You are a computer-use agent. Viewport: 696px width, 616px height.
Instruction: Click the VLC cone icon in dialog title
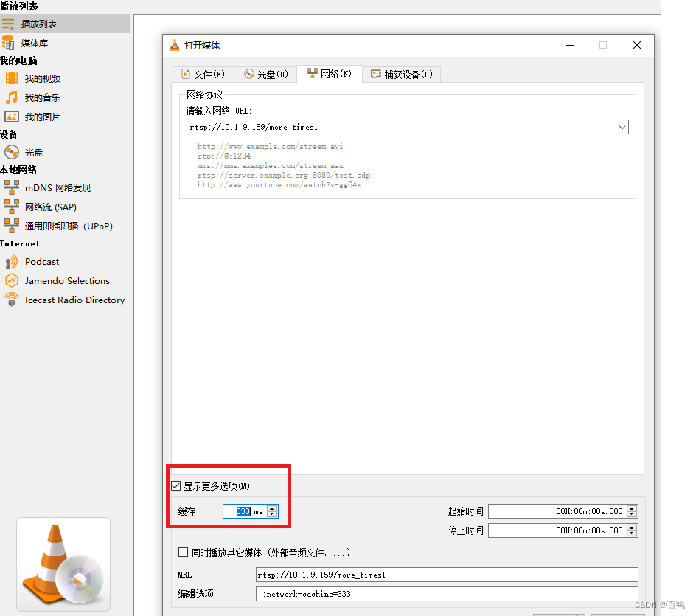pyautogui.click(x=175, y=45)
